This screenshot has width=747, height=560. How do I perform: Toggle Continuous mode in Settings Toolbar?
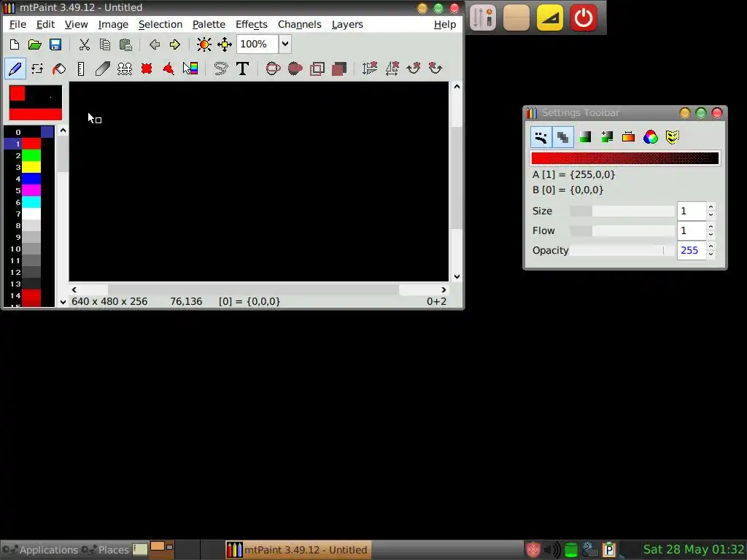tap(541, 137)
